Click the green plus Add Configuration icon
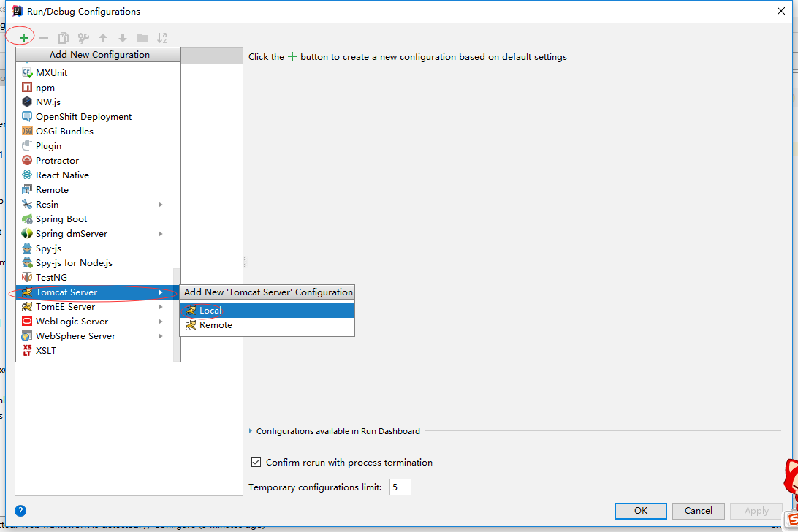The height and width of the screenshot is (532, 798). (x=24, y=37)
